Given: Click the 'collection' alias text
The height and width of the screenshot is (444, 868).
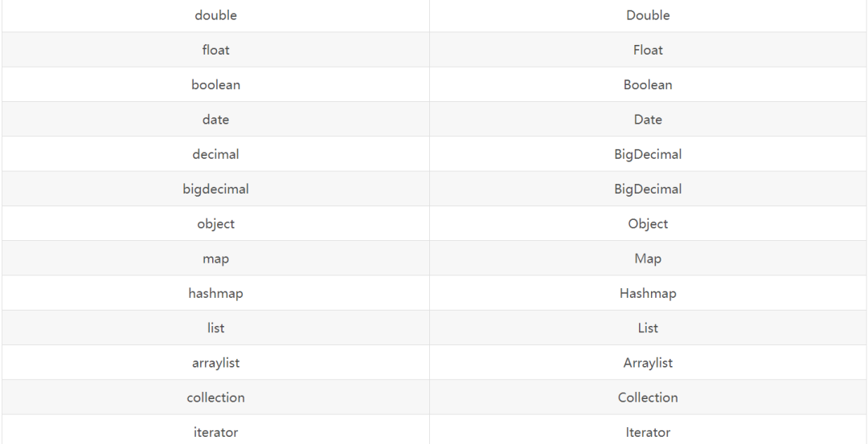Looking at the screenshot, I should 215,397.
